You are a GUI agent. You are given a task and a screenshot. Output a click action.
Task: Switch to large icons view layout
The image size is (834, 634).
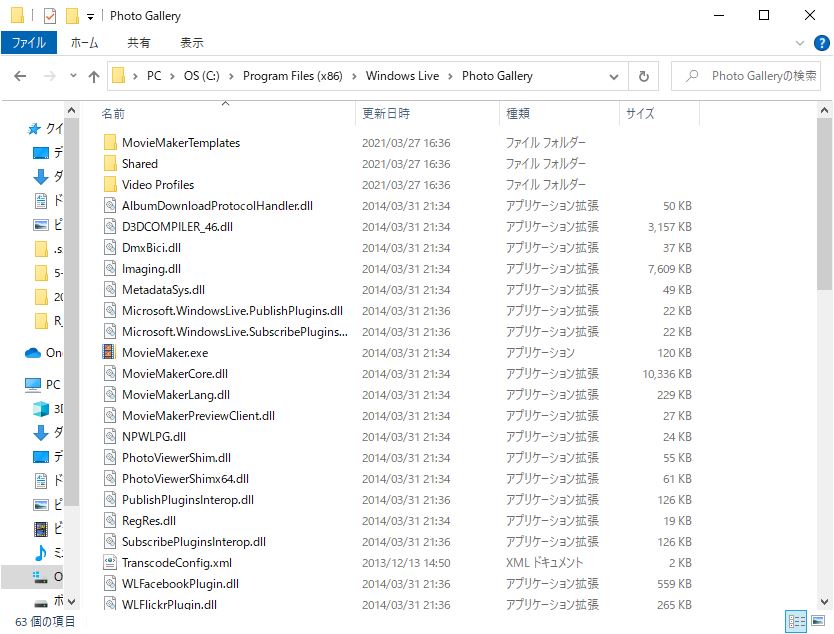818,621
